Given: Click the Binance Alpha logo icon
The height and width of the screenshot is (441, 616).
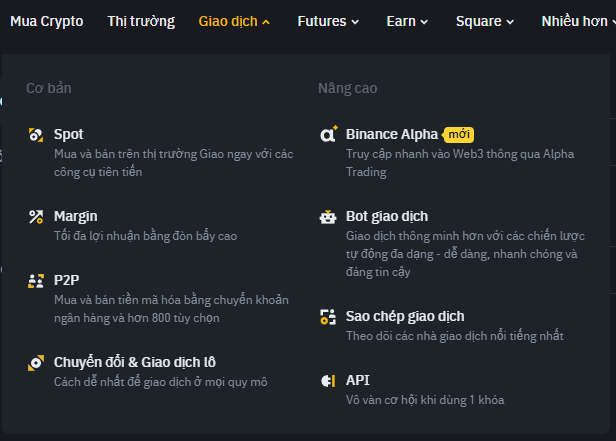Looking at the screenshot, I should (x=328, y=134).
